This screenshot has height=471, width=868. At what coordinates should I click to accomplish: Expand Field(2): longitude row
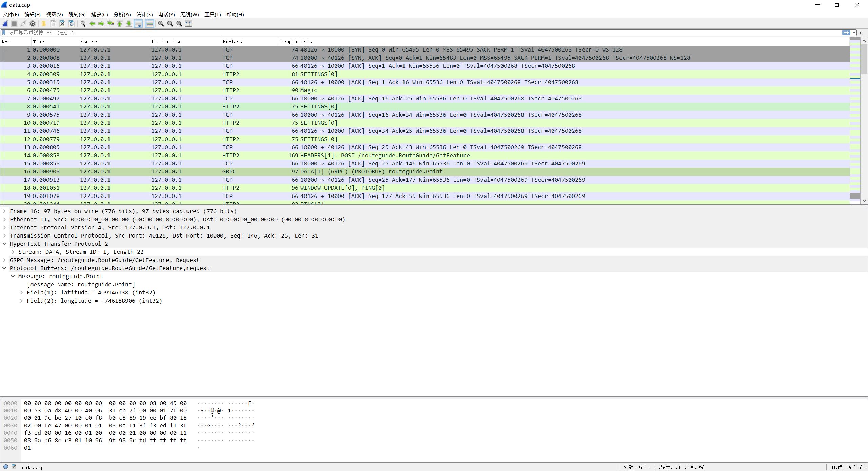(21, 301)
